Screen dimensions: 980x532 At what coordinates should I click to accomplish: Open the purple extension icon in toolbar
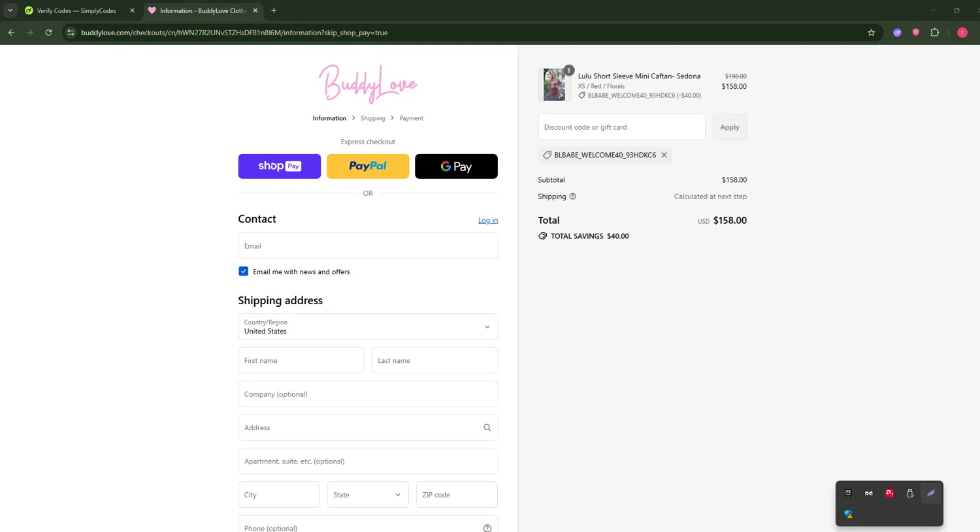[897, 33]
